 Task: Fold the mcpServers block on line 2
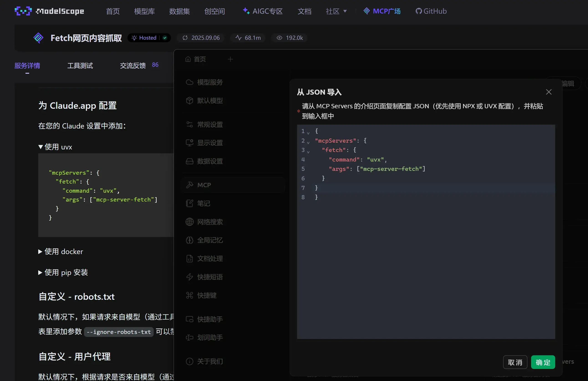point(308,142)
